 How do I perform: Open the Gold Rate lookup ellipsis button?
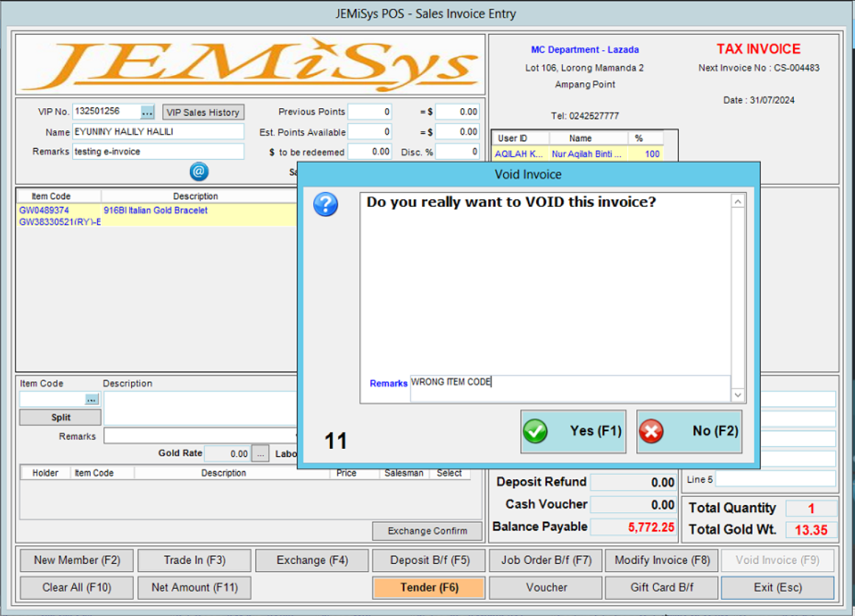point(260,453)
